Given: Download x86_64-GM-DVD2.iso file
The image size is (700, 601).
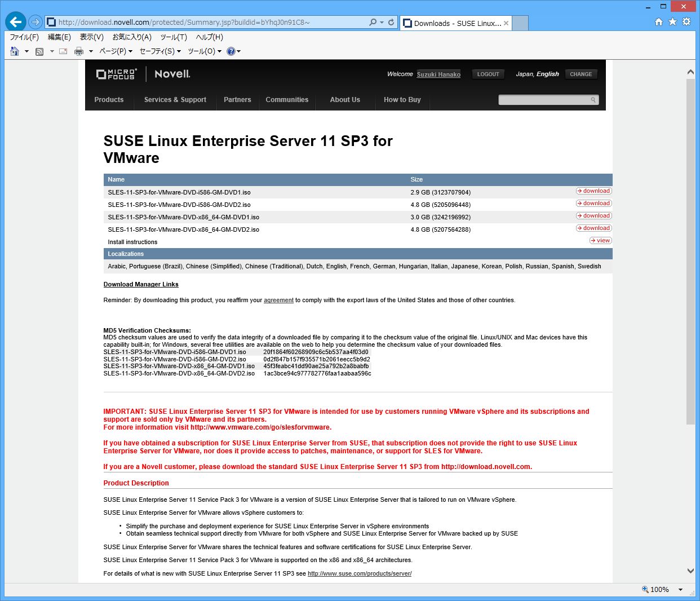Looking at the screenshot, I should point(594,228).
